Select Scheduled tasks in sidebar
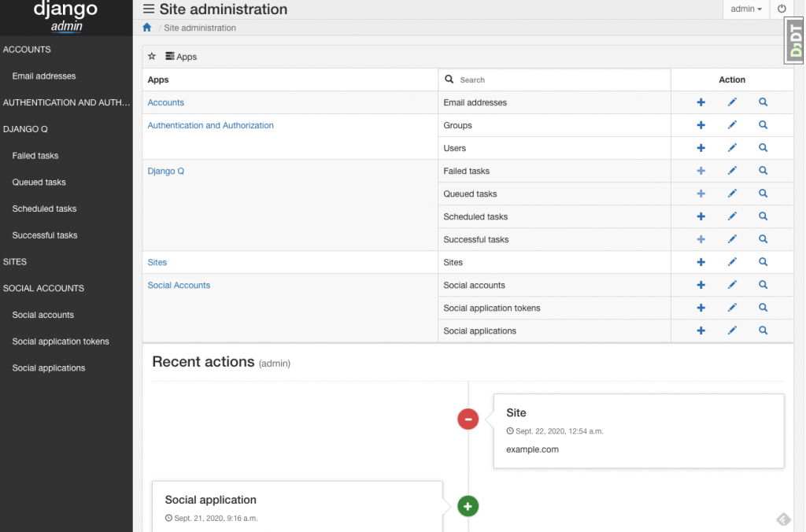The height and width of the screenshot is (532, 806). pos(44,209)
